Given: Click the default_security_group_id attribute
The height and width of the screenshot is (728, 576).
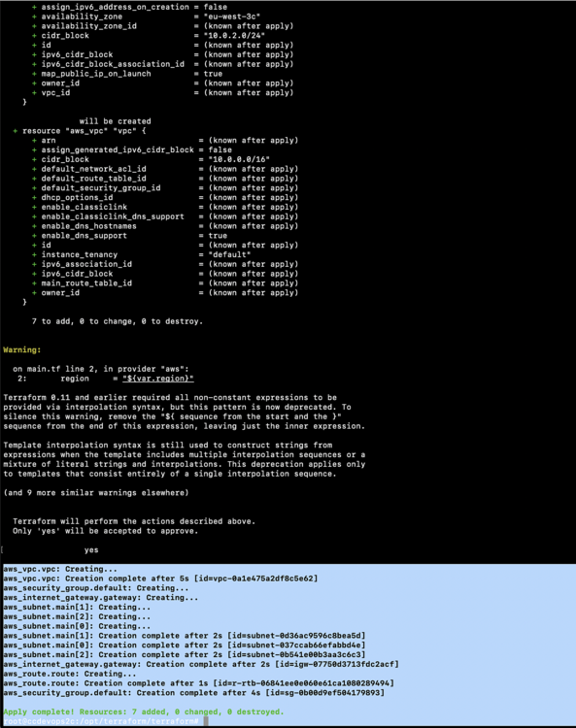Looking at the screenshot, I should [x=101, y=188].
